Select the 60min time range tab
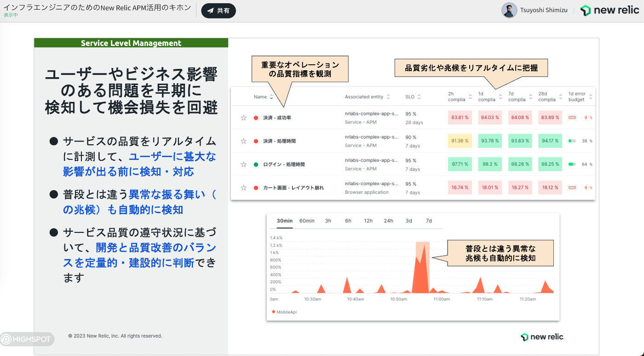 click(307, 221)
